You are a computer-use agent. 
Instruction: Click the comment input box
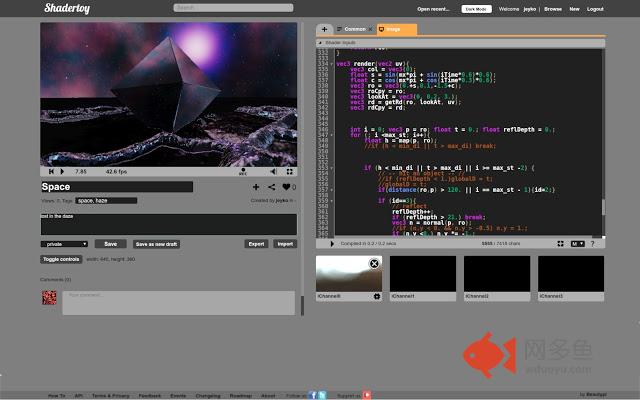[x=178, y=303]
